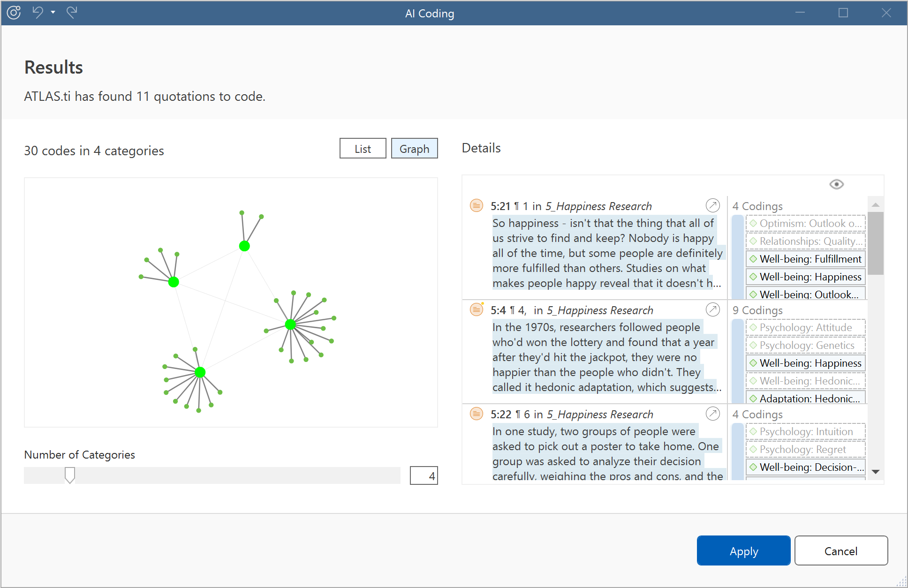Screen dimensions: 908x588
Task: Toggle the eye visibility icon in Details
Action: (x=836, y=184)
